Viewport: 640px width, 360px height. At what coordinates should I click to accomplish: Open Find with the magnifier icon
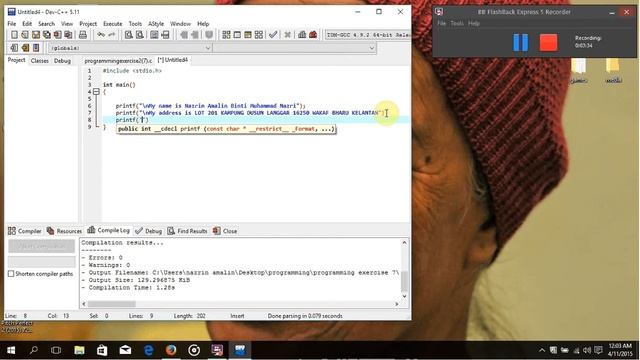coord(129,35)
